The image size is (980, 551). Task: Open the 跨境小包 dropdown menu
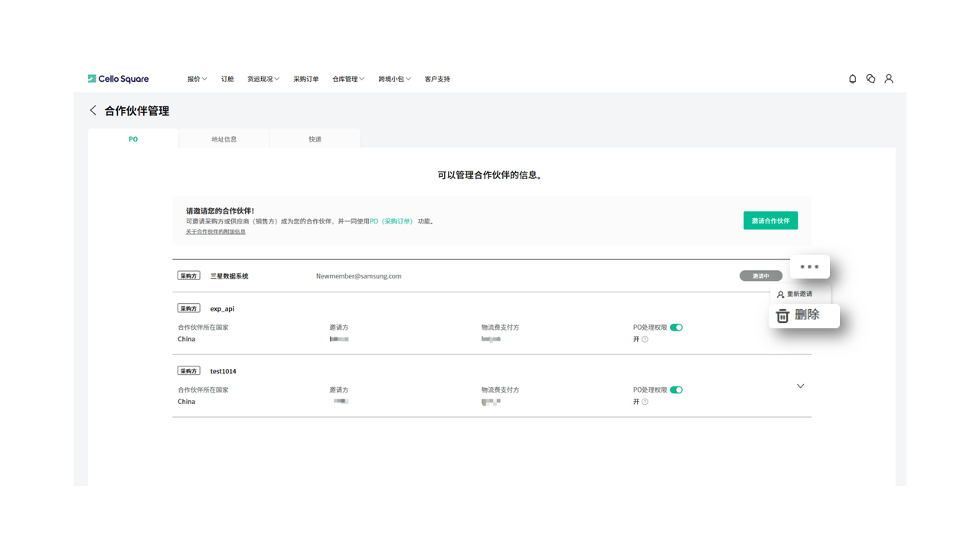394,79
